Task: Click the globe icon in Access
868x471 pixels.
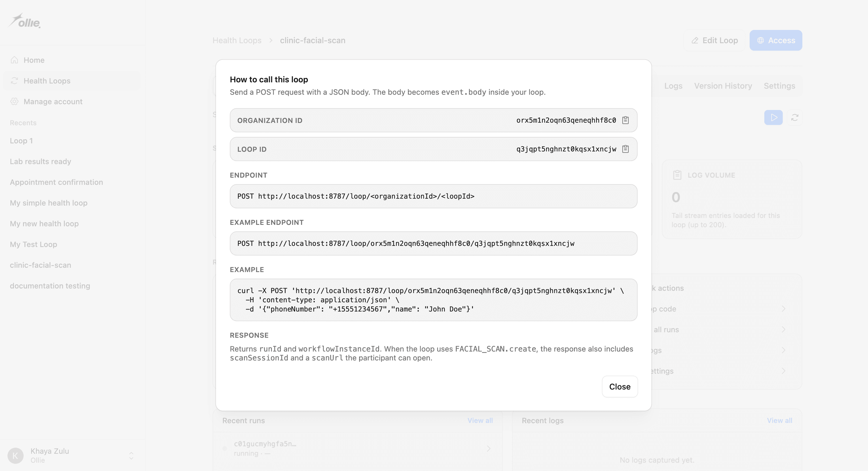Action: click(x=761, y=40)
